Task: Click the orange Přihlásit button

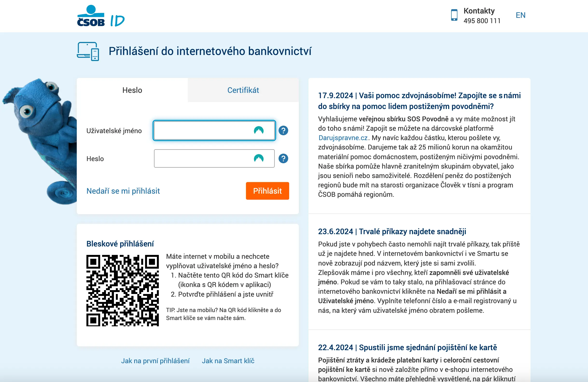Action: click(267, 191)
